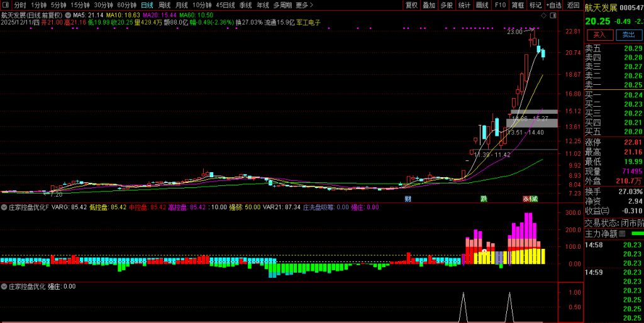Open the 统计 statistics tool
644x323 pixels.
(464, 5)
